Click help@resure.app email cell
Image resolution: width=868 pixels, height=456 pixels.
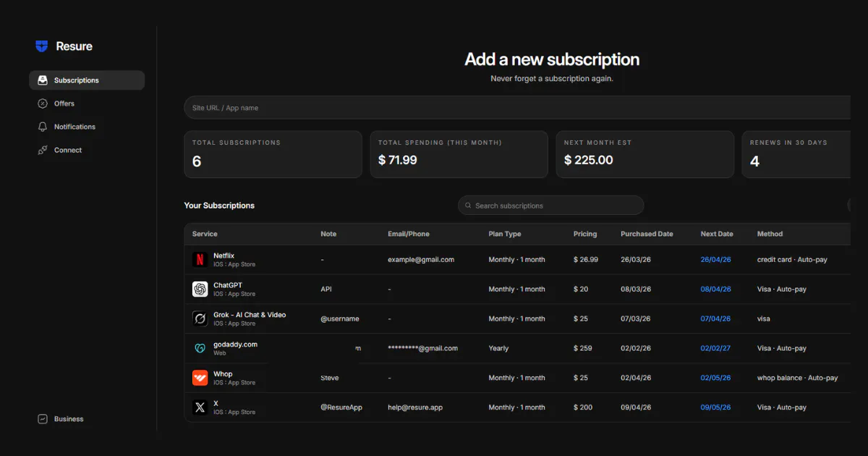click(x=415, y=408)
